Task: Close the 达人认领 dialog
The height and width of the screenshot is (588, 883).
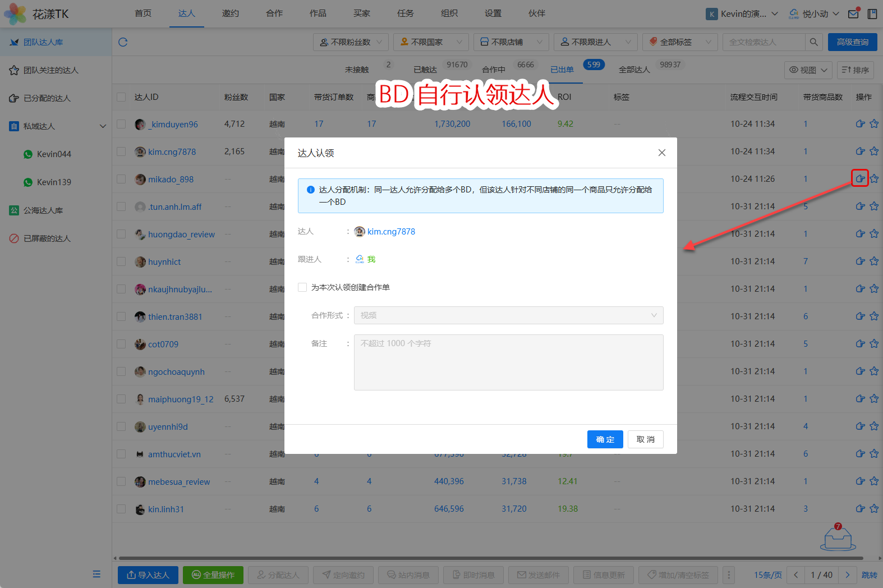Action: (662, 153)
